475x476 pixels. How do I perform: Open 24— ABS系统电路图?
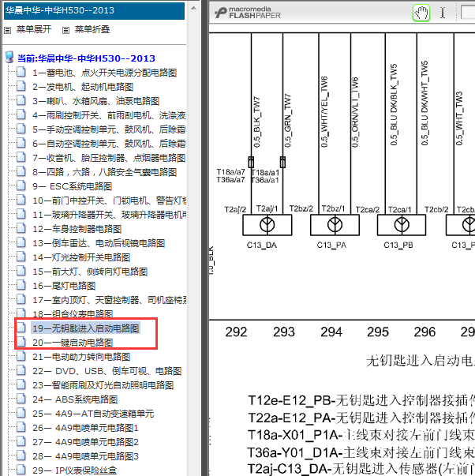75,399
